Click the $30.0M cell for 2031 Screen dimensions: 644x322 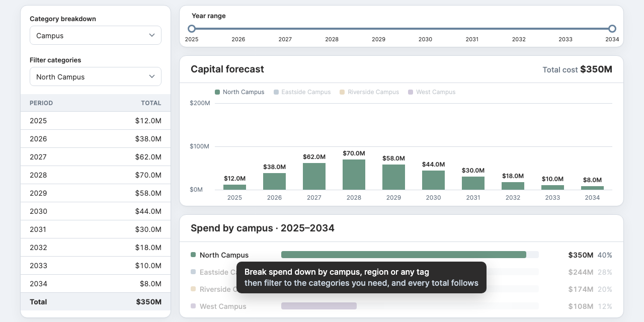148,229
